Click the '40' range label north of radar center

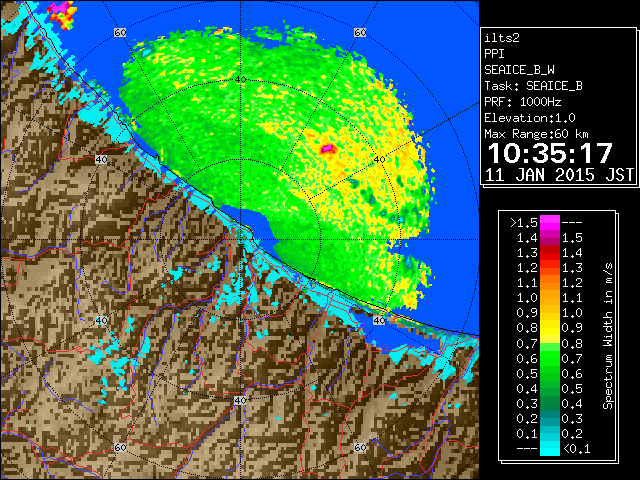click(x=240, y=79)
